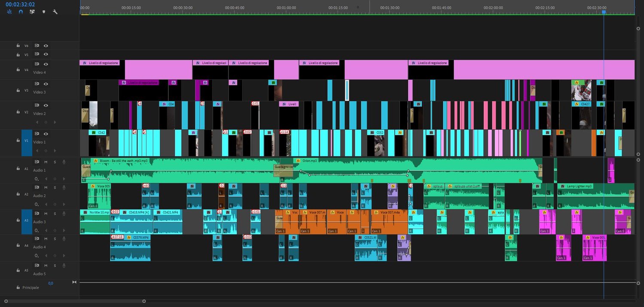
Task: Hide Video 1 track with eye icon
Action: coord(46,134)
